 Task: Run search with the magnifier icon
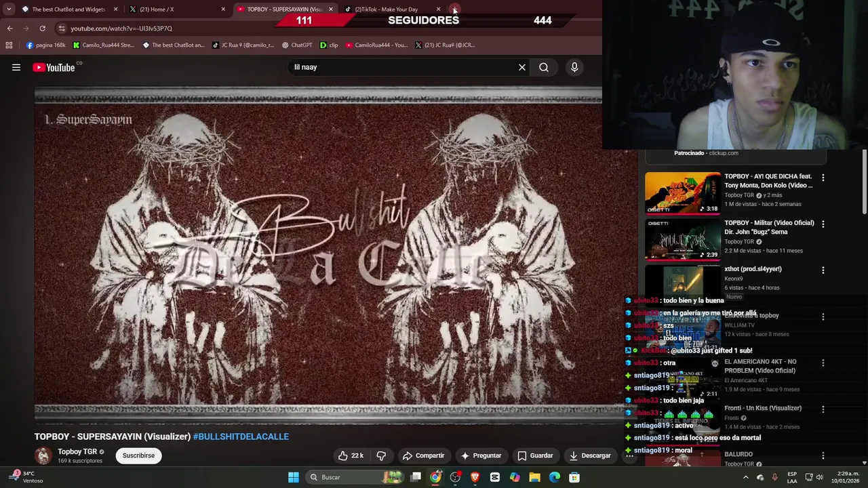click(x=544, y=67)
